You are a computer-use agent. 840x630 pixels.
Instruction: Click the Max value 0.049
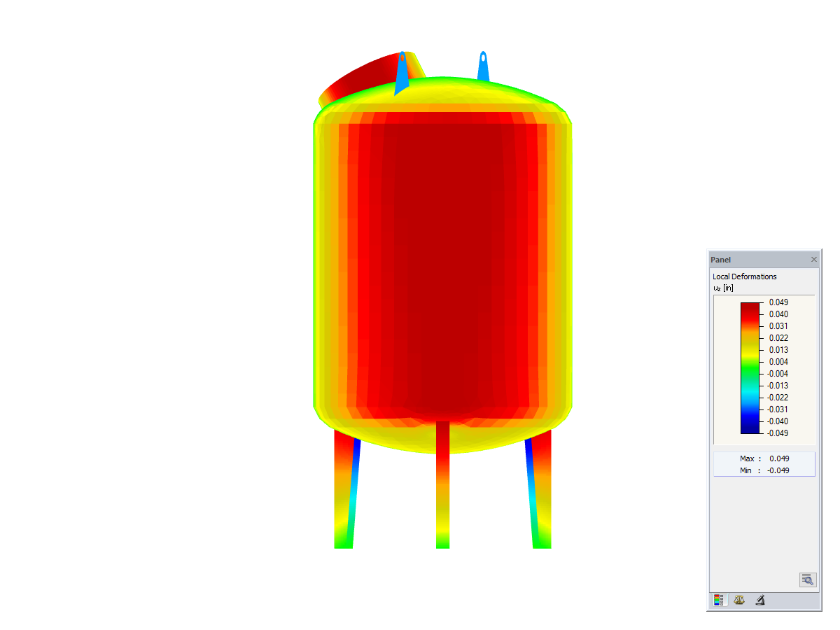click(x=779, y=458)
